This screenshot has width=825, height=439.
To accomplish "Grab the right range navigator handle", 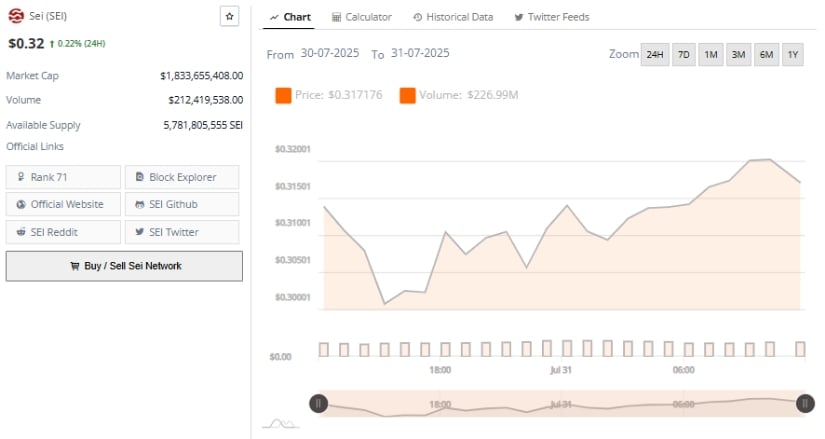I will (x=805, y=404).
